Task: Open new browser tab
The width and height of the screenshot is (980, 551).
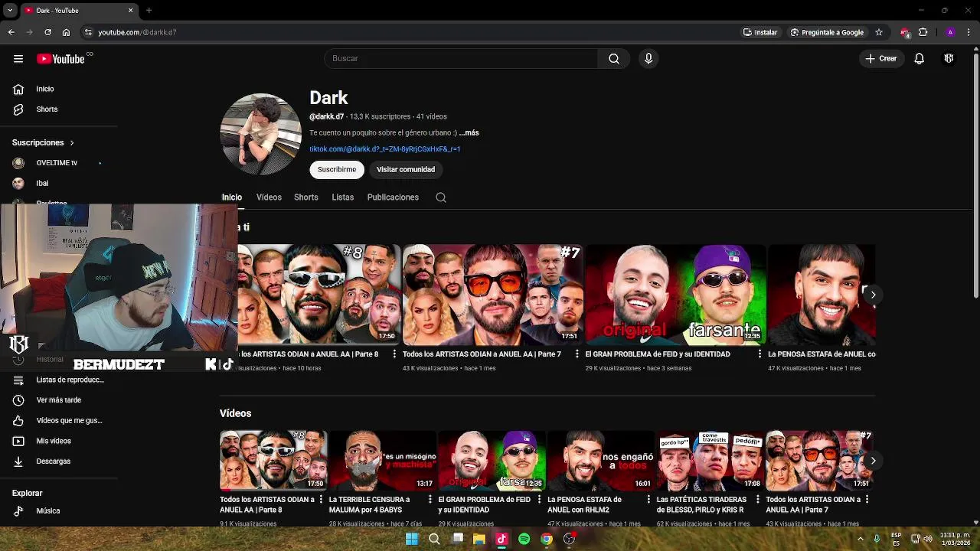Action: 149,11
